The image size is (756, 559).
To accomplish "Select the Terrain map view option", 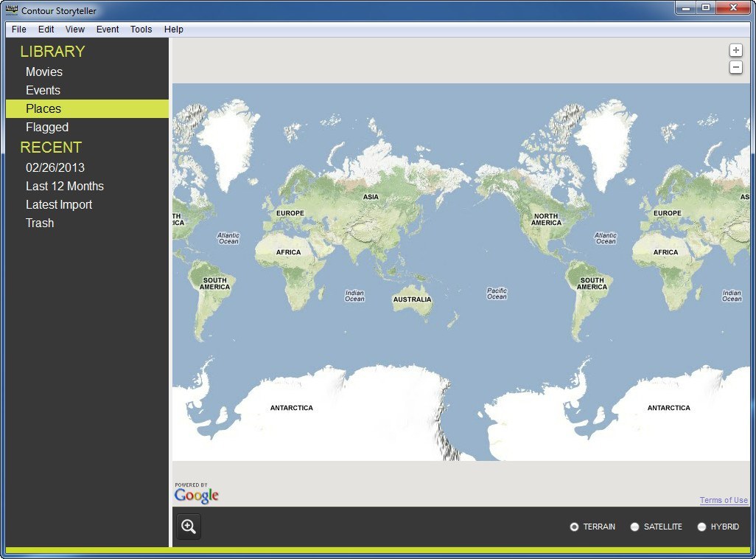I will coord(575,527).
